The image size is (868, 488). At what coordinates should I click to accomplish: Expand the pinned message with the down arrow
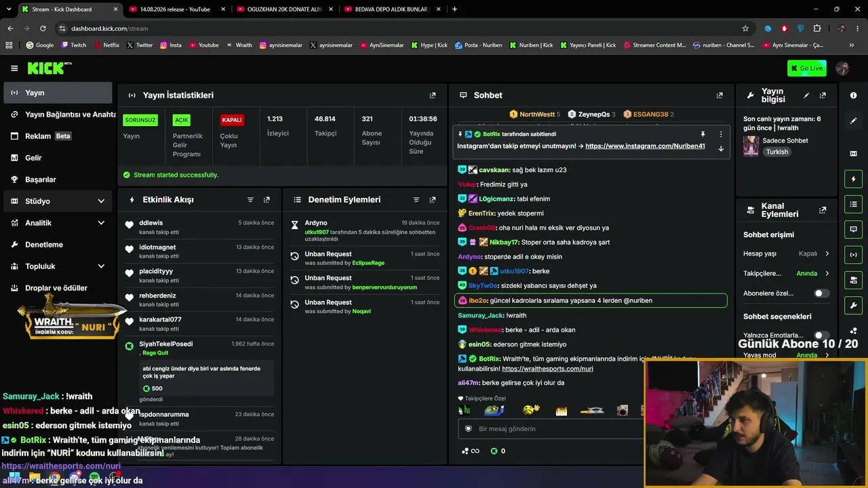[x=721, y=148]
